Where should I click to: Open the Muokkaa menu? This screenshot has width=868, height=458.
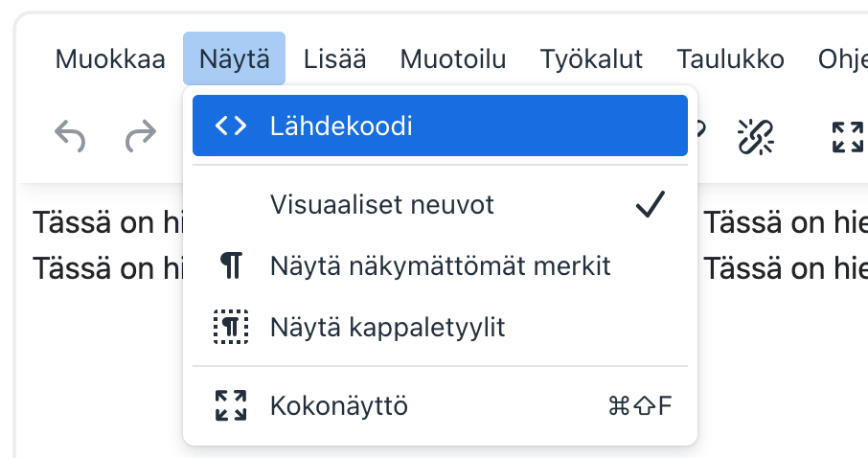pyautogui.click(x=110, y=59)
